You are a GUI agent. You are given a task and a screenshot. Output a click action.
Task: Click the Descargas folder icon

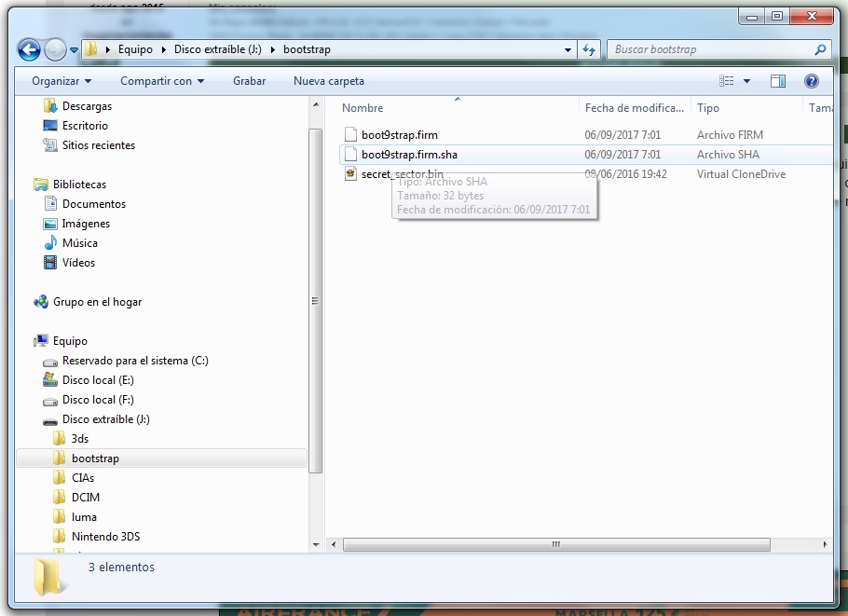[x=49, y=105]
